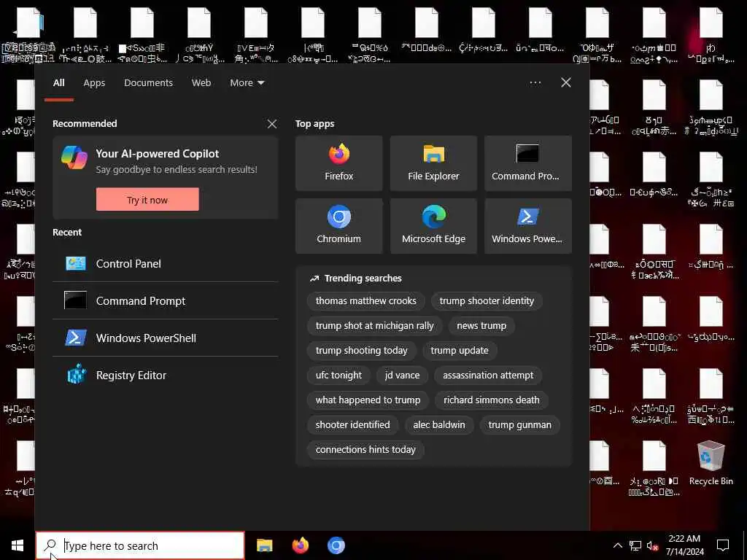This screenshot has width=747, height=560.
Task: Open Microsoft Edge from Top apps
Action: coord(433,226)
